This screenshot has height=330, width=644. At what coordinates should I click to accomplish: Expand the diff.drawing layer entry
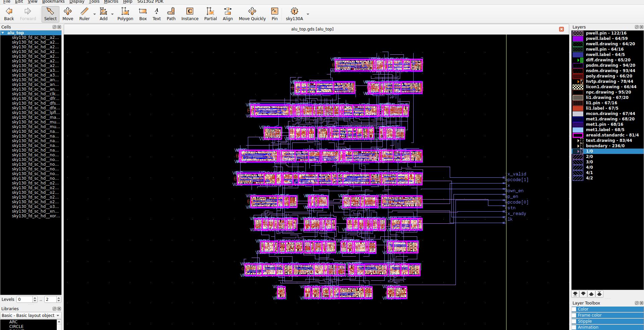click(579, 60)
